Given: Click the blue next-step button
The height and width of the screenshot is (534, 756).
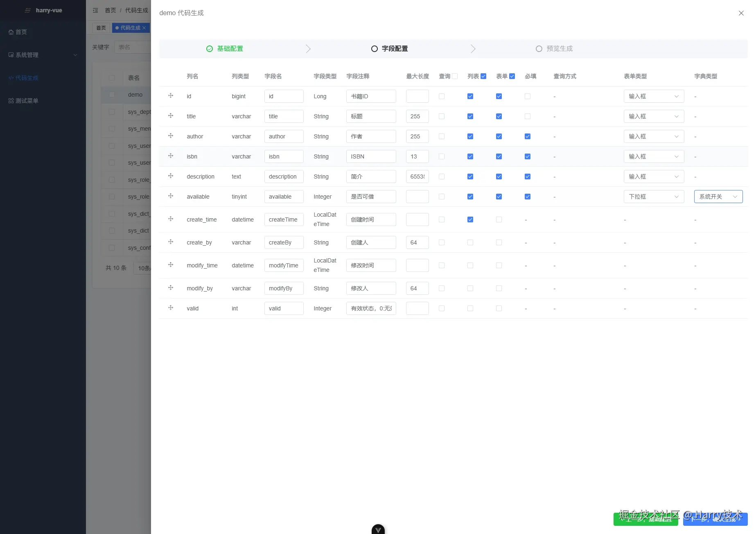Looking at the screenshot, I should click(715, 519).
